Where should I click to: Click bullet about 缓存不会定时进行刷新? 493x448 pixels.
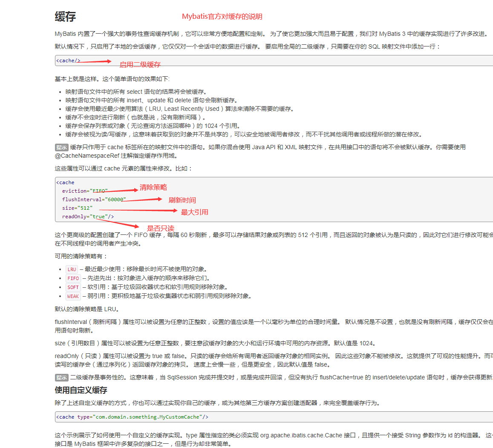[x=135, y=117]
